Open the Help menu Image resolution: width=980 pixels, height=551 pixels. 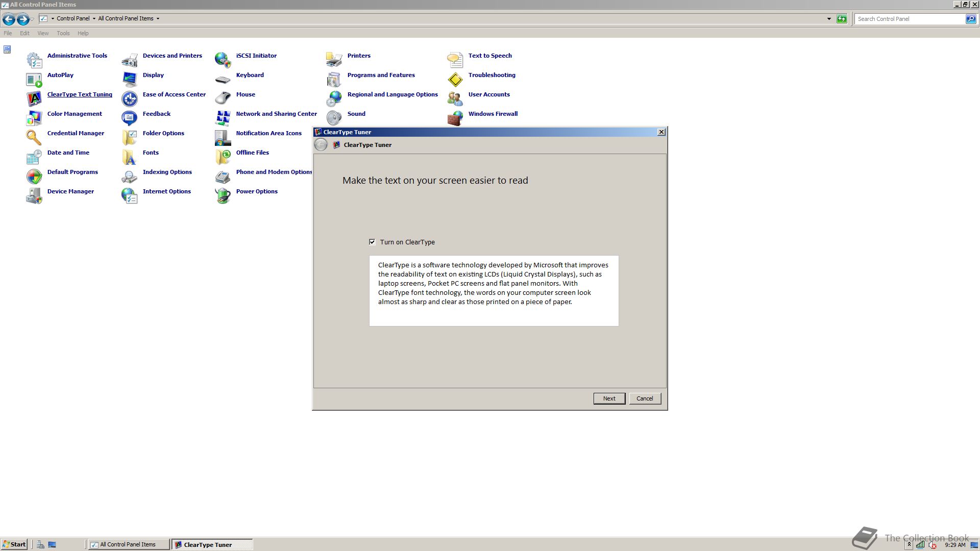[83, 33]
